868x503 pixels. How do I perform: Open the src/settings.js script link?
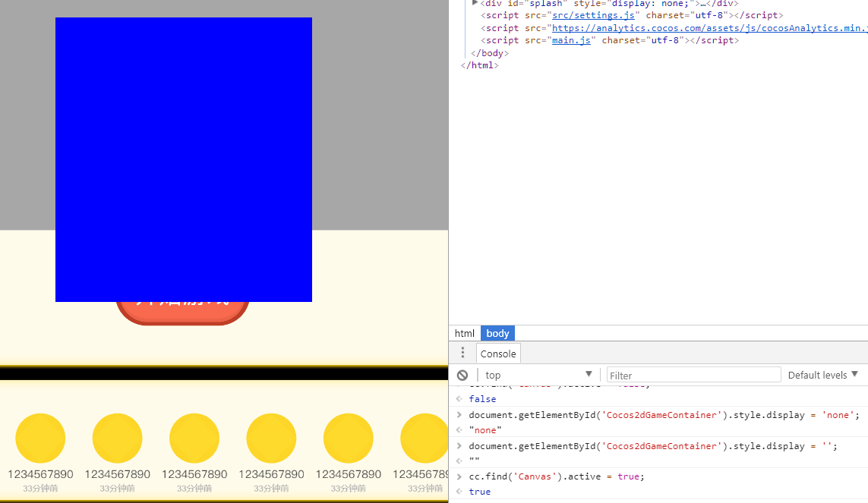[593, 15]
